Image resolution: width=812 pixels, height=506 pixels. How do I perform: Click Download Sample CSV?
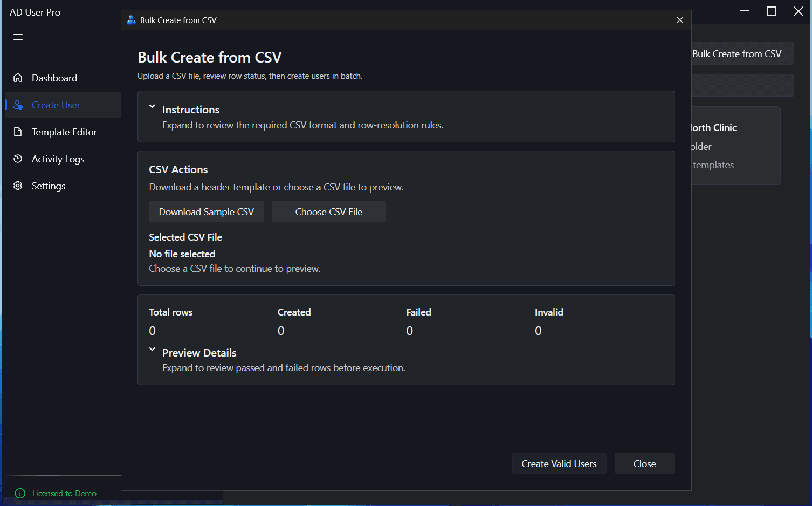pyautogui.click(x=206, y=211)
